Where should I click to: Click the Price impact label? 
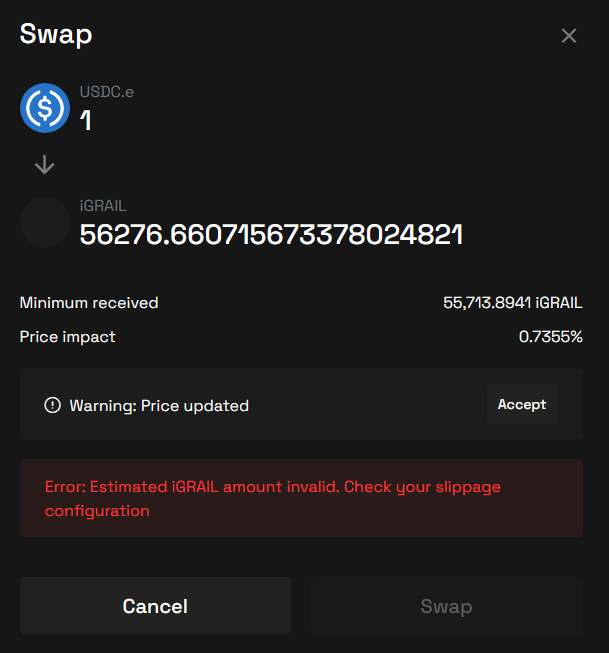[68, 337]
